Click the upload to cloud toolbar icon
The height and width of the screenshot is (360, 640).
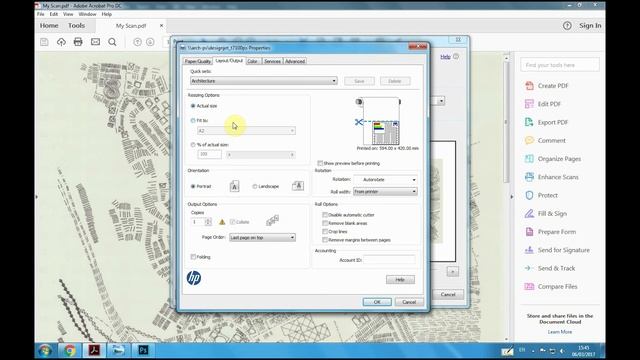[x=61, y=42]
